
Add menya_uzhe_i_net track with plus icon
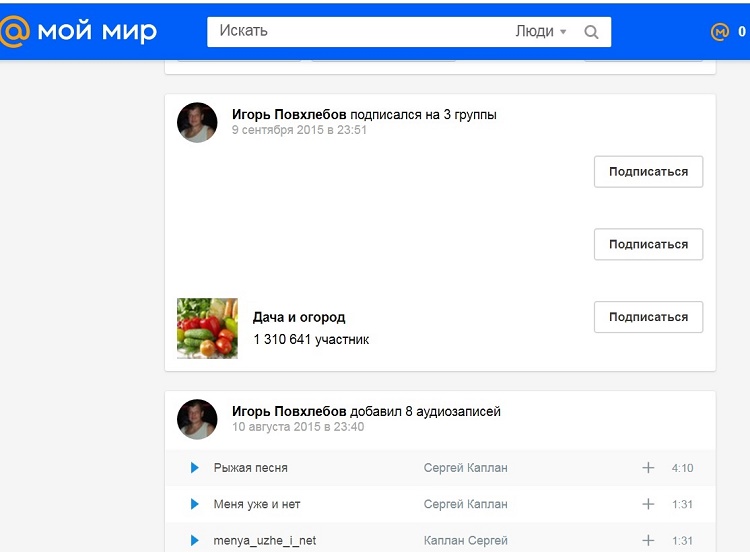pos(648,541)
